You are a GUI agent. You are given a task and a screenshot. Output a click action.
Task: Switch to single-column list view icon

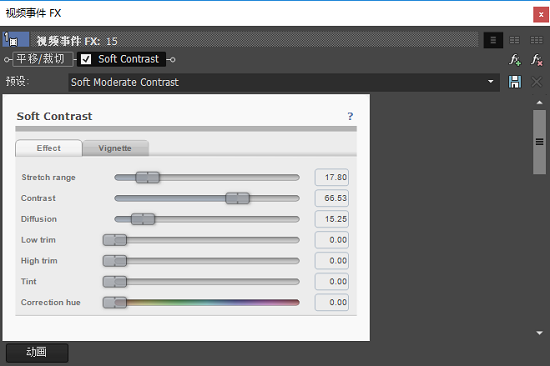tap(493, 40)
